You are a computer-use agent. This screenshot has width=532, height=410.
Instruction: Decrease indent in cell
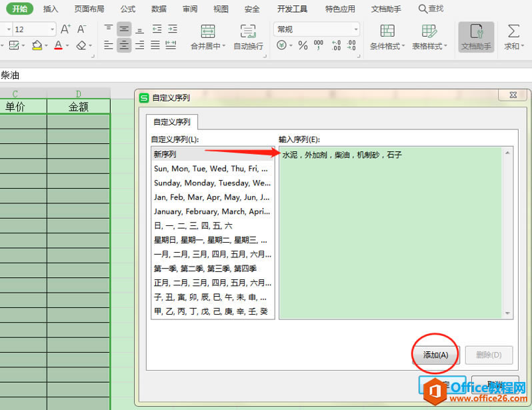[x=157, y=29]
